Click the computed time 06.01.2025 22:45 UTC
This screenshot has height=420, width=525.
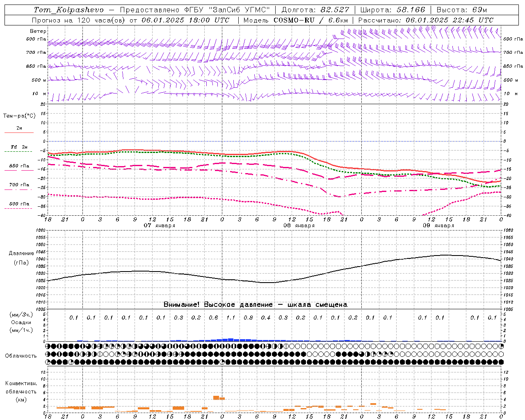click(x=450, y=20)
